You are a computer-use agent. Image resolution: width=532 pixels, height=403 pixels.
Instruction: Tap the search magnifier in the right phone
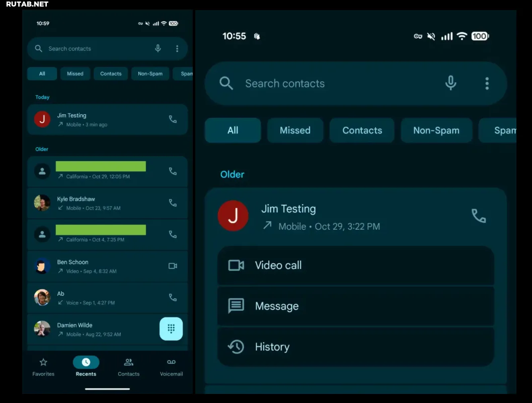226,83
